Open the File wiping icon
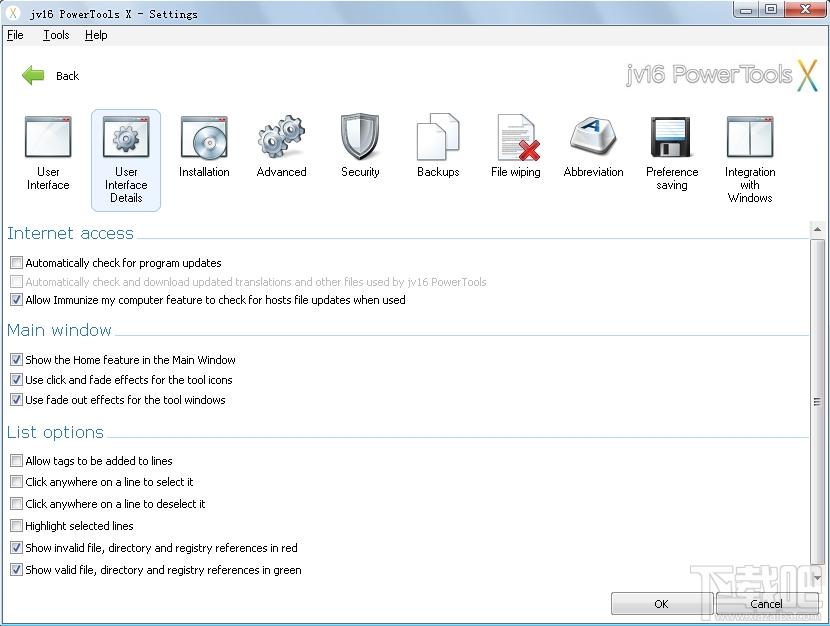 518,137
